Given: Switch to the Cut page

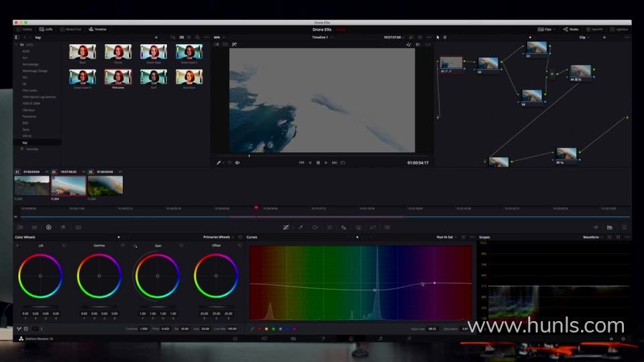Looking at the screenshot, I should [264, 339].
